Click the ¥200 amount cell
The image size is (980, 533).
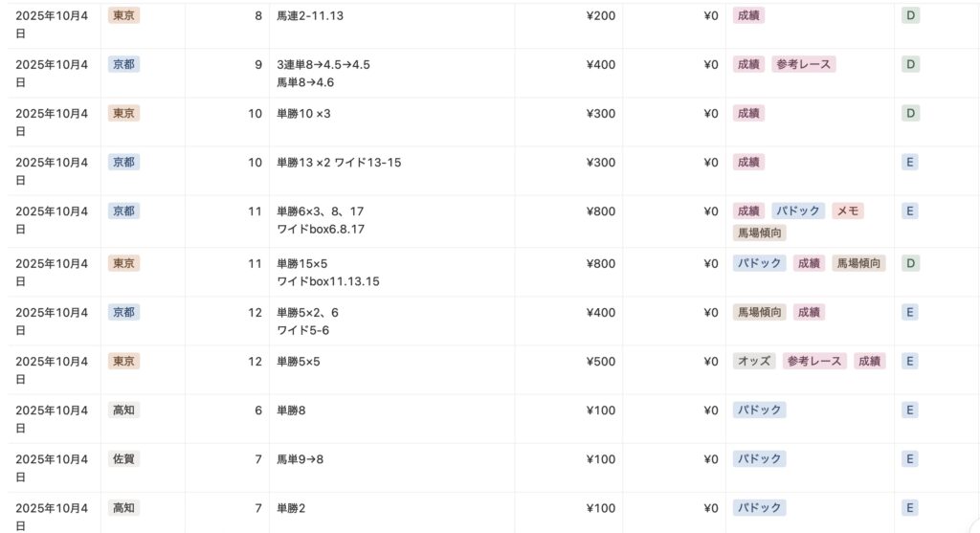(600, 16)
